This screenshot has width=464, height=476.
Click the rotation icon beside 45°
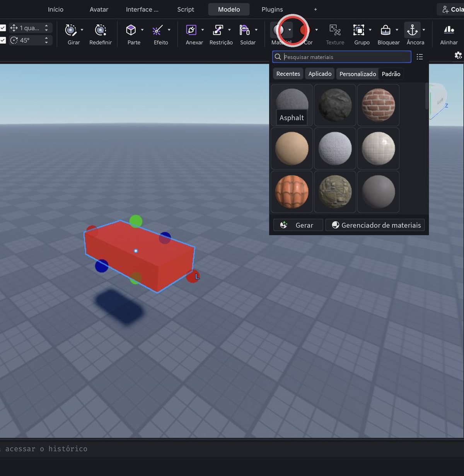click(x=14, y=40)
